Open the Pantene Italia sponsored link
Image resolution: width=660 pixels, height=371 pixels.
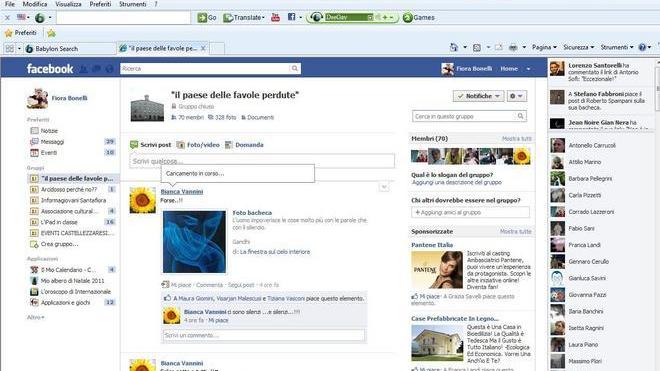click(432, 245)
